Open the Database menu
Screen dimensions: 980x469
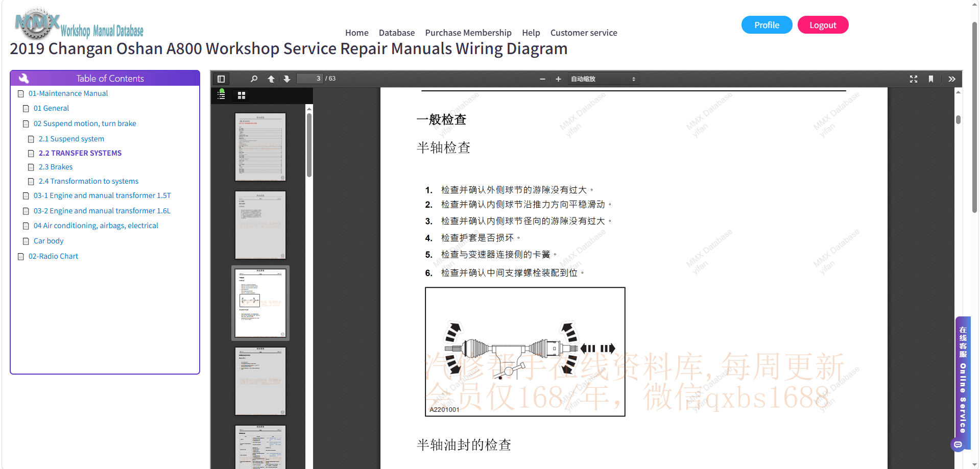[396, 33]
